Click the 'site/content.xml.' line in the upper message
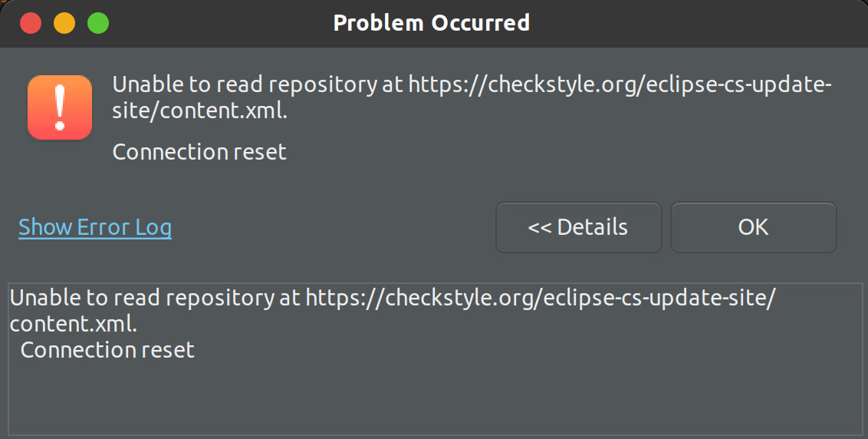 click(x=200, y=111)
